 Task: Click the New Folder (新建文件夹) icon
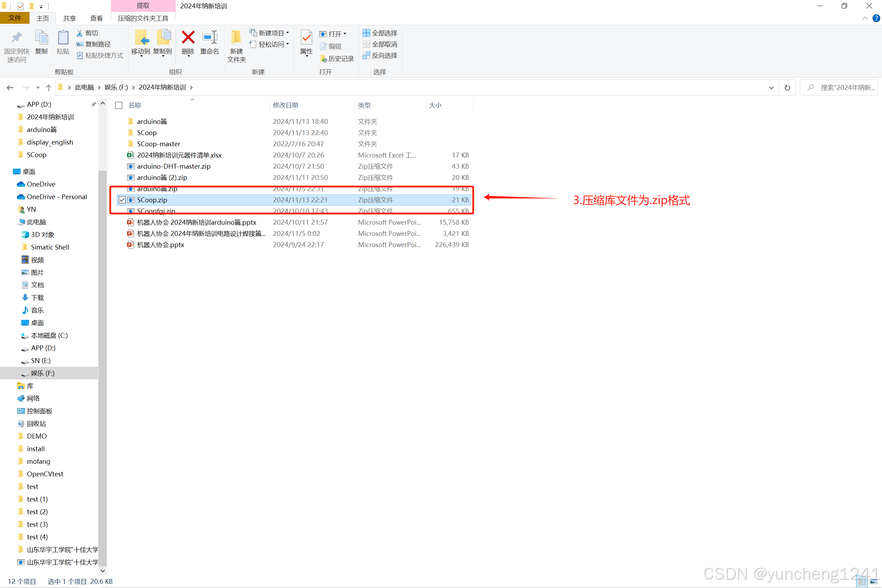tap(236, 38)
